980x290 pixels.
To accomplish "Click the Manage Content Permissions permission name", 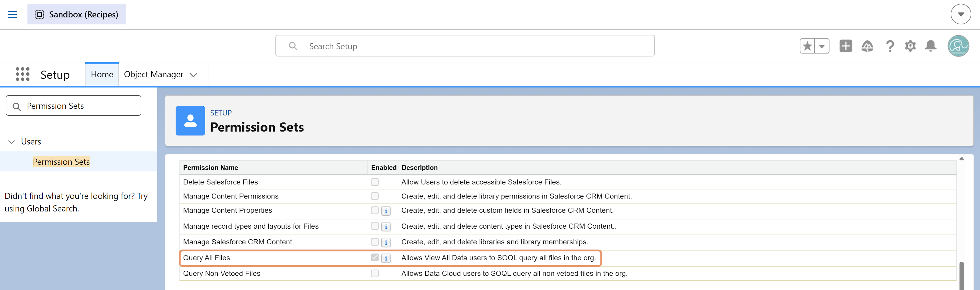I will coord(231,196).
